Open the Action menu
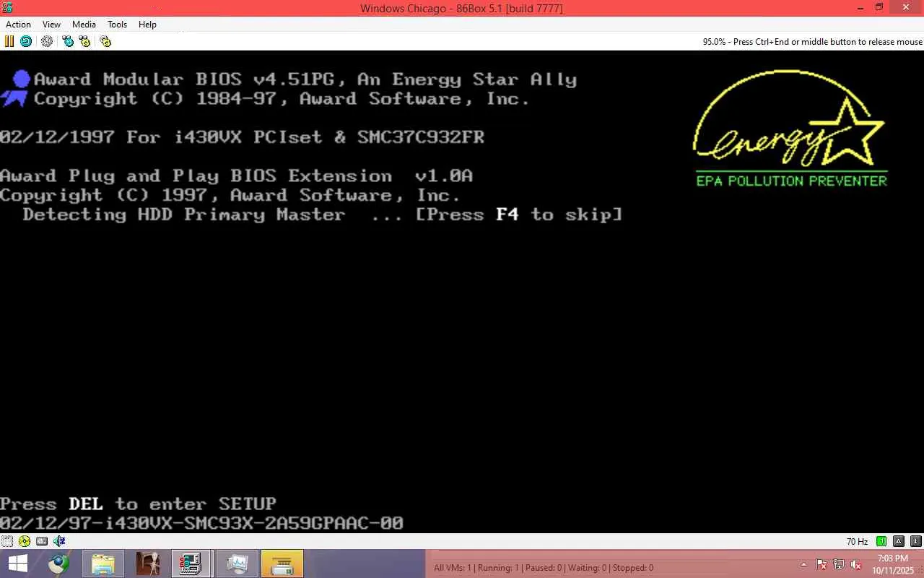This screenshot has height=578, width=924. tap(18, 25)
